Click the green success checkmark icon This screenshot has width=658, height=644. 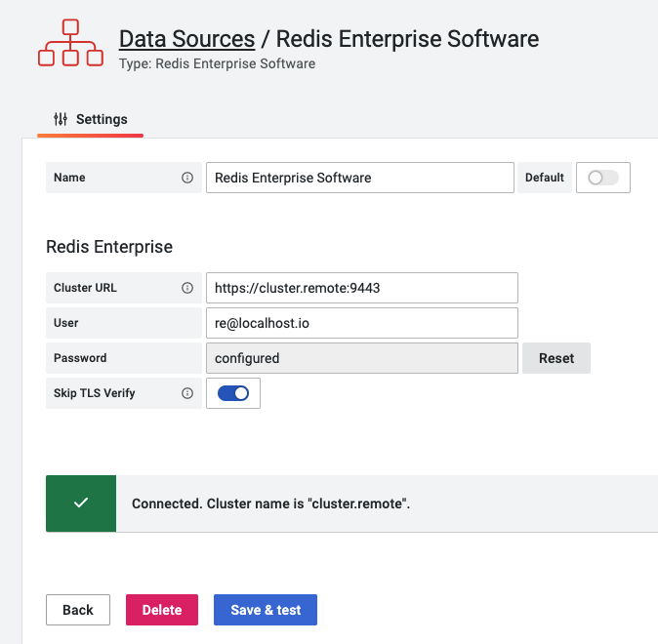(x=81, y=503)
